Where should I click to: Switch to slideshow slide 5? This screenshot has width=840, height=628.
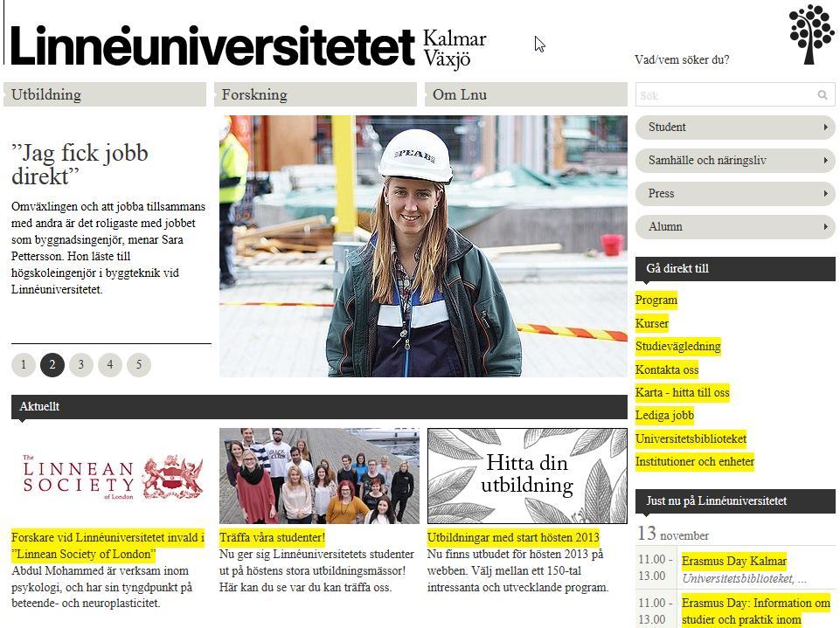139,365
